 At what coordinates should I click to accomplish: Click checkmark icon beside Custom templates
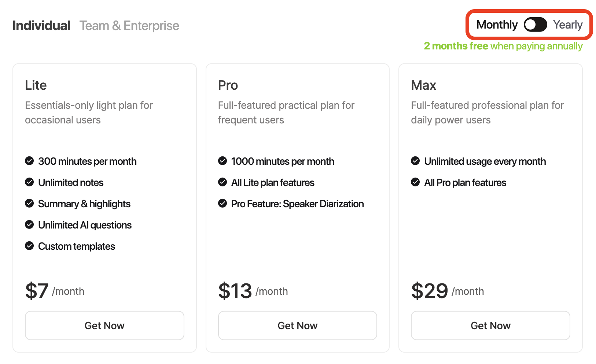click(29, 246)
